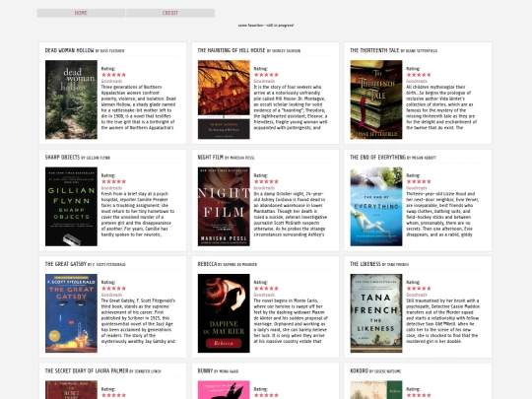
Task: Click 'The Likeness' title heading
Action: click(366, 264)
